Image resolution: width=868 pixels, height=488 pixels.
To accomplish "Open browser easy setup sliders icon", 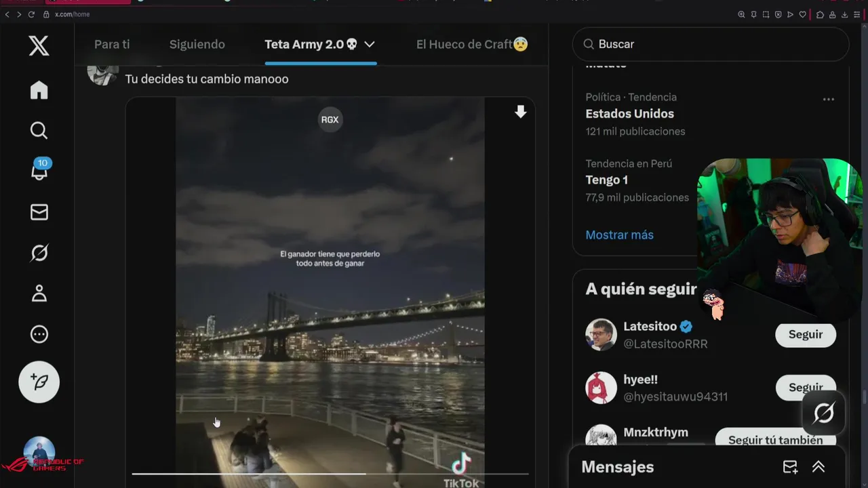I will (858, 14).
